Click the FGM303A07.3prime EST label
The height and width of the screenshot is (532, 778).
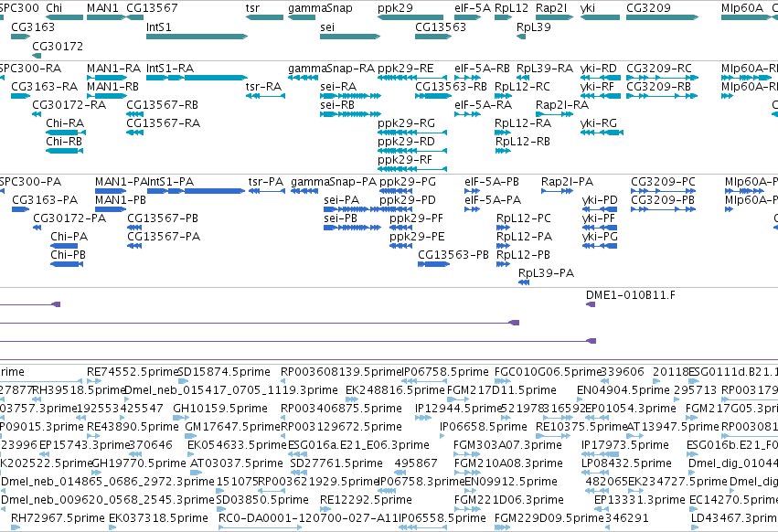[507, 444]
